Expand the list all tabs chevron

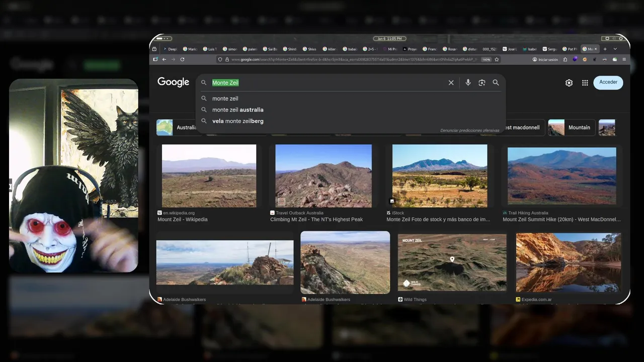pyautogui.click(x=615, y=49)
